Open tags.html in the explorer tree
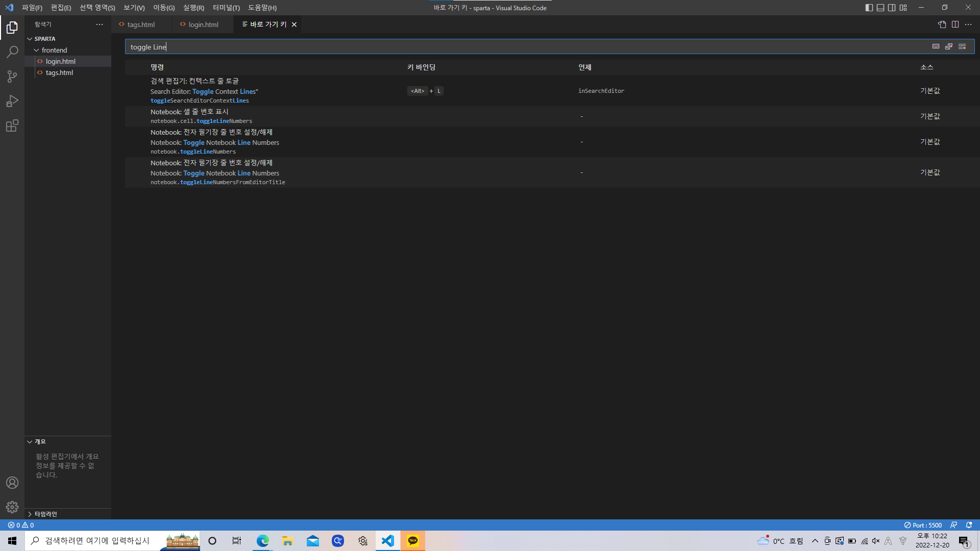980x551 pixels. tap(68, 72)
